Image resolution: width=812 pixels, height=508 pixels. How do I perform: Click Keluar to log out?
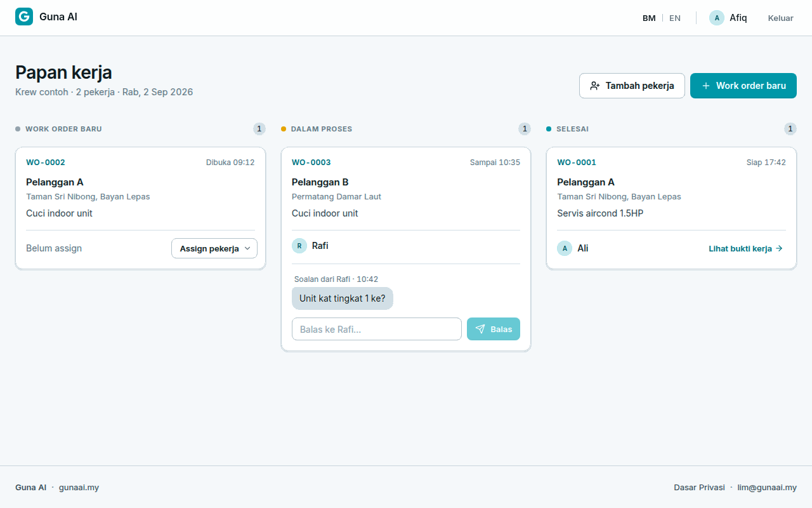[781, 18]
